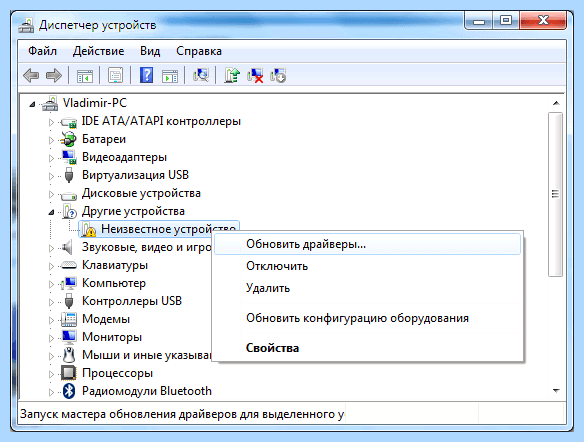Click the Forward arrow toolbar icon
The image size is (584, 442).
click(x=54, y=76)
